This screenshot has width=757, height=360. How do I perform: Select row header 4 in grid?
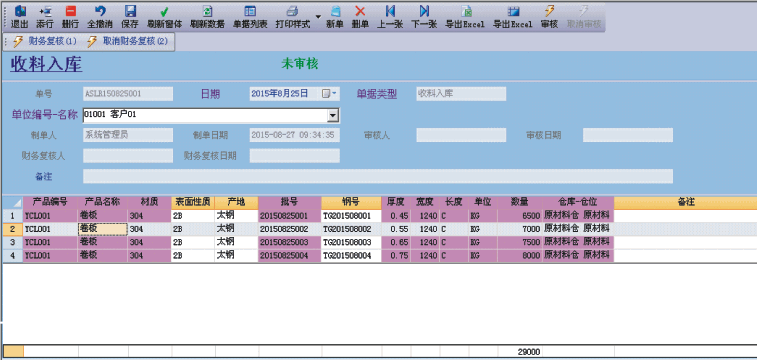[13, 255]
